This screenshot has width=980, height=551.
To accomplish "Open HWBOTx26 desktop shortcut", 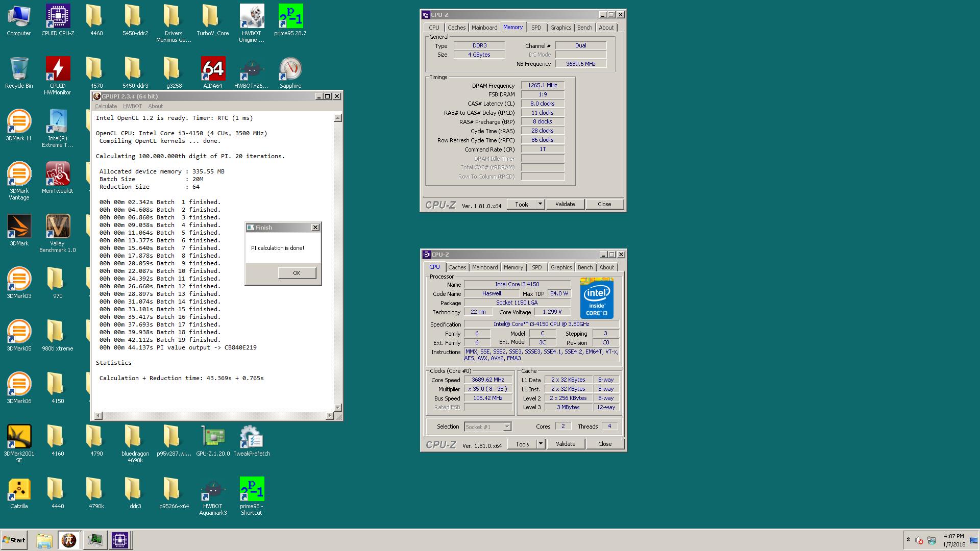I will pos(252,72).
